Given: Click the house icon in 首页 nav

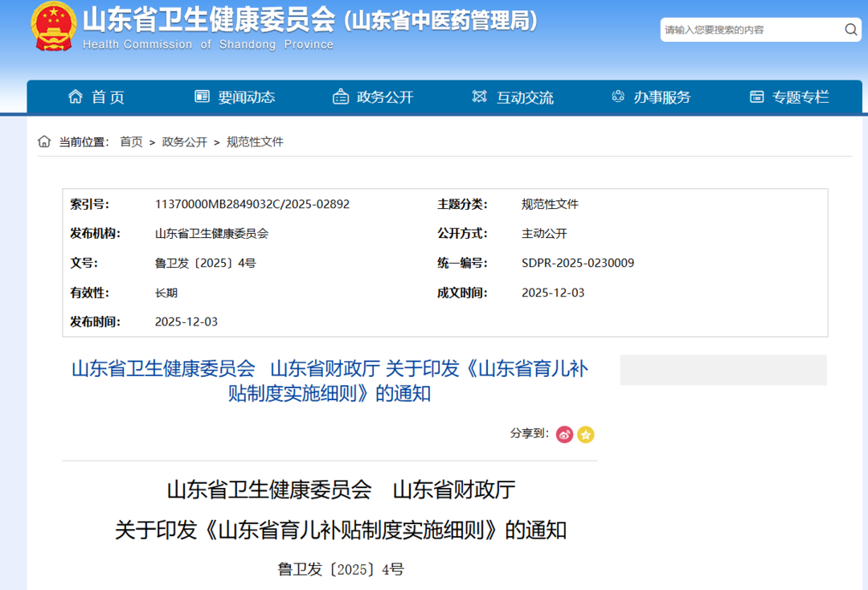Looking at the screenshot, I should pyautogui.click(x=76, y=96).
